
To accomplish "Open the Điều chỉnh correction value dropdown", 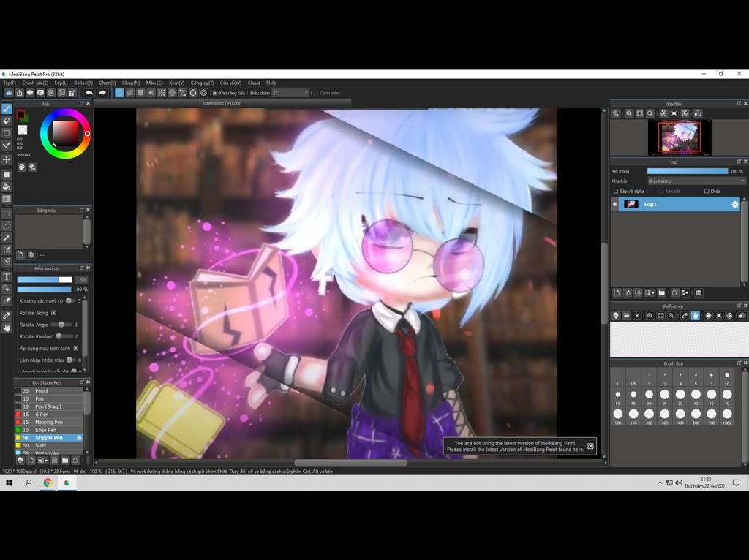I will pyautogui.click(x=290, y=93).
